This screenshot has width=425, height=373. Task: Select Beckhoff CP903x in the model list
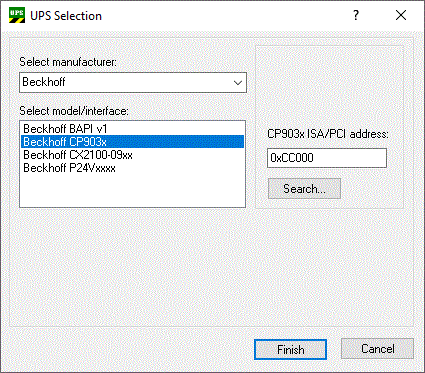pyautogui.click(x=132, y=142)
